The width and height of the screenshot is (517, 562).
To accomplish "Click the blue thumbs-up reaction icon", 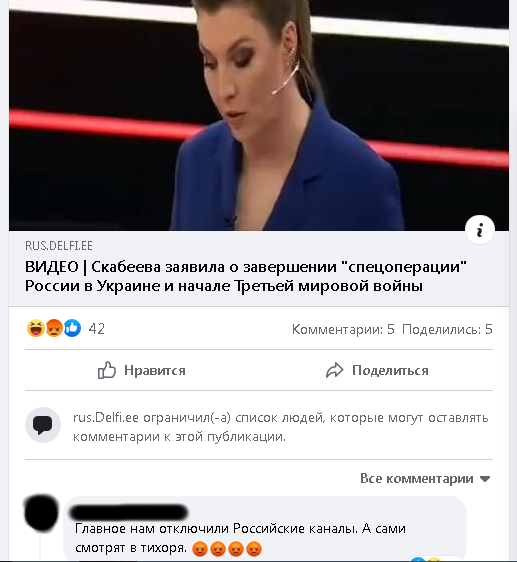I will [72, 328].
